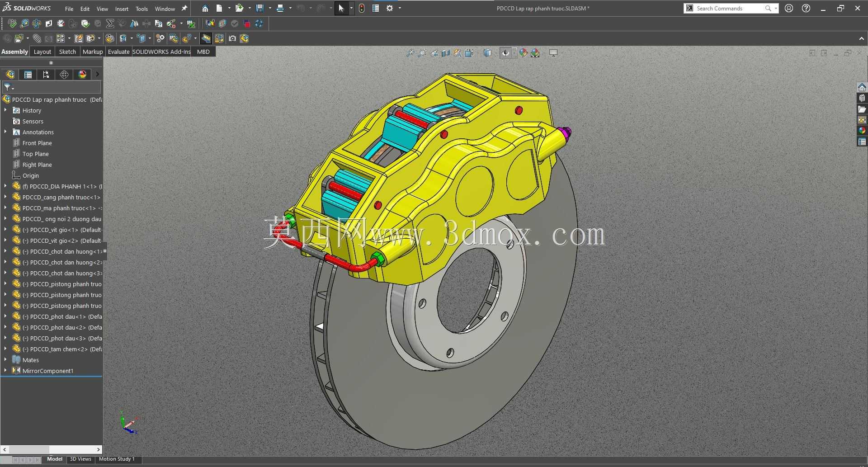Open the DimXpertManager crosshair tab
This screenshot has height=467, width=868.
coord(64,75)
